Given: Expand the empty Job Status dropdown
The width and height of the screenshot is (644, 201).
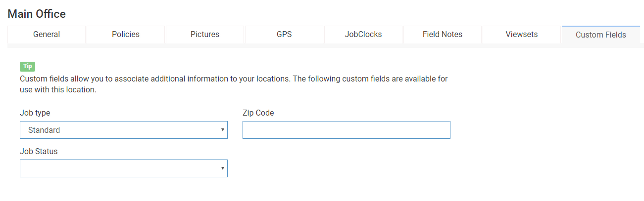Looking at the screenshot, I should (124, 168).
